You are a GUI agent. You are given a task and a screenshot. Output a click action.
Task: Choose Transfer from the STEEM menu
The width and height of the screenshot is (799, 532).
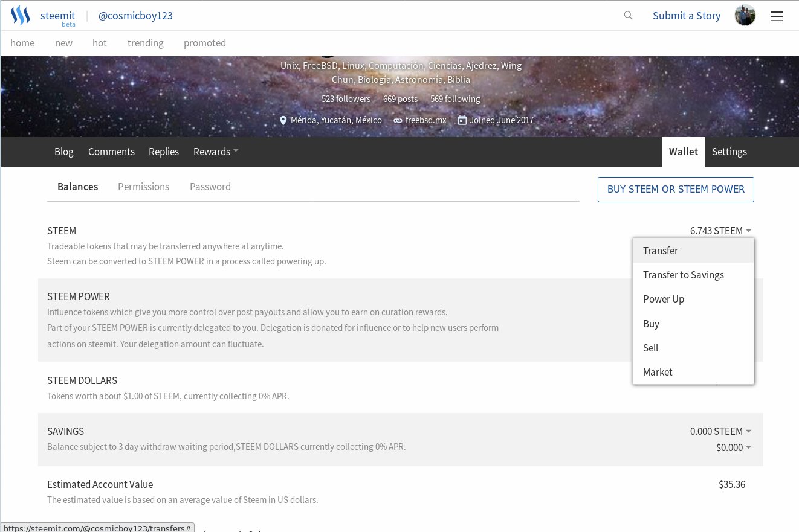click(x=693, y=251)
